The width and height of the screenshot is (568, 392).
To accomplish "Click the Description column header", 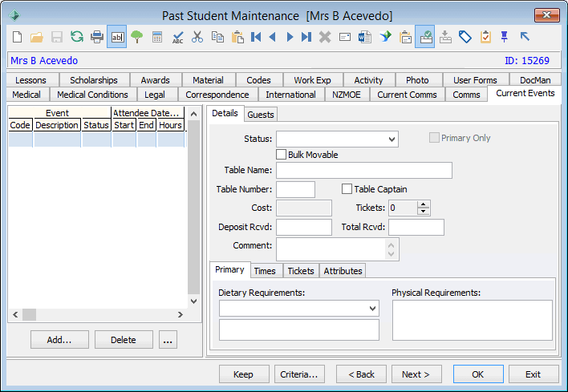I will pyautogui.click(x=57, y=125).
